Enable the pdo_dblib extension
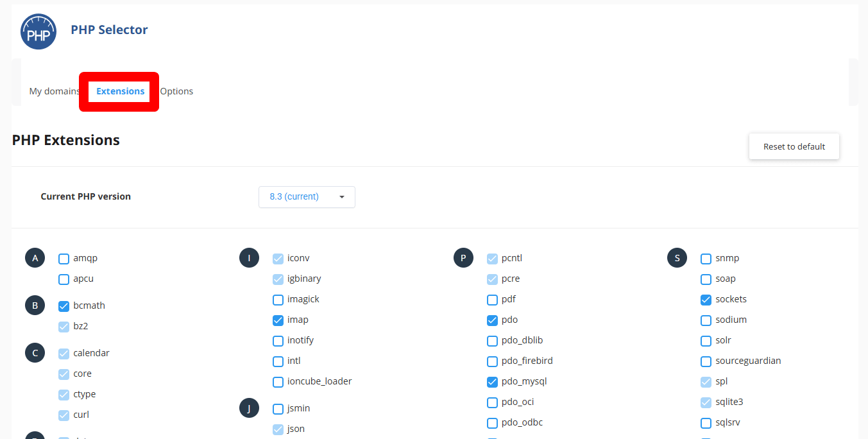The image size is (868, 439). click(492, 341)
